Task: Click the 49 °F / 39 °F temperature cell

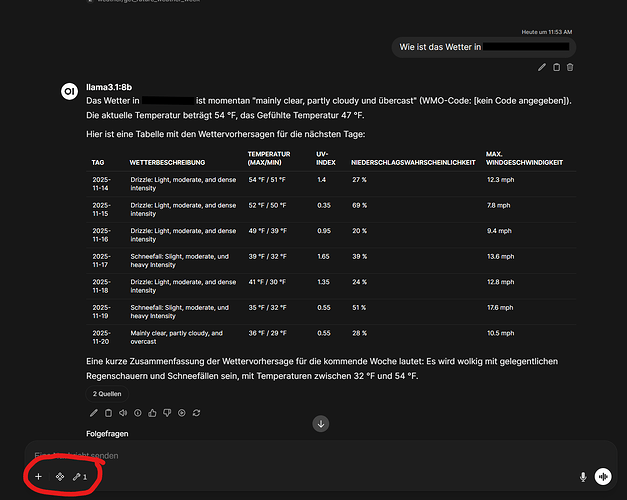Action: [268, 231]
